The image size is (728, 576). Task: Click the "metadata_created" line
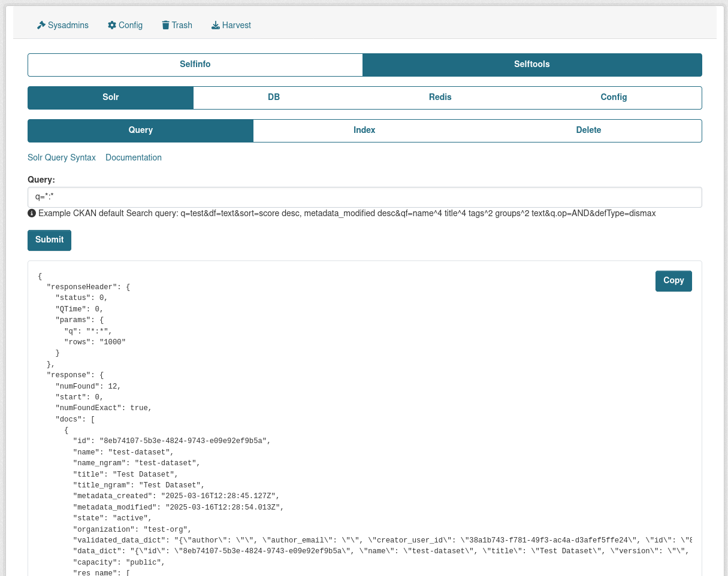[x=176, y=497]
